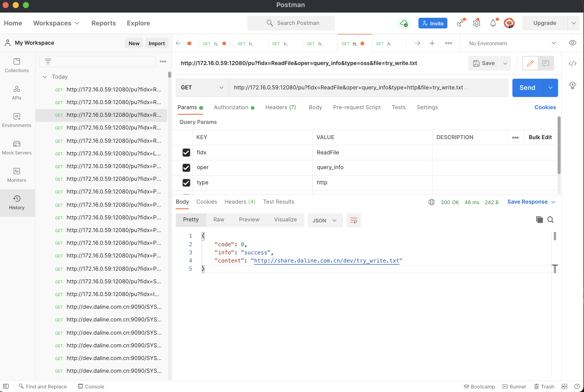The image size is (584, 392).
Task: Uncheck the fidx query param
Action: click(x=186, y=152)
